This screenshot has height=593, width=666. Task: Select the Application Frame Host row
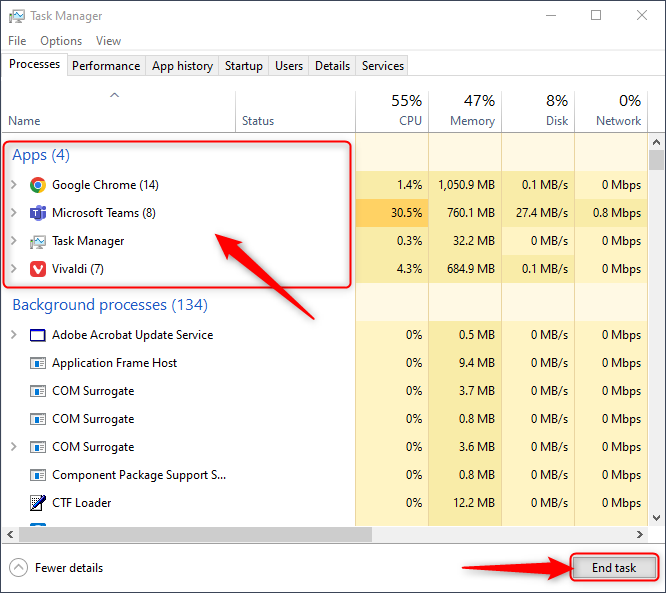click(325, 363)
